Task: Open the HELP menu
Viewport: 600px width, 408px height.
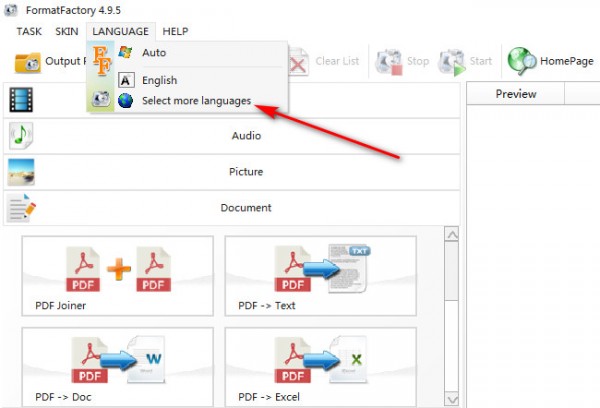Action: click(175, 31)
